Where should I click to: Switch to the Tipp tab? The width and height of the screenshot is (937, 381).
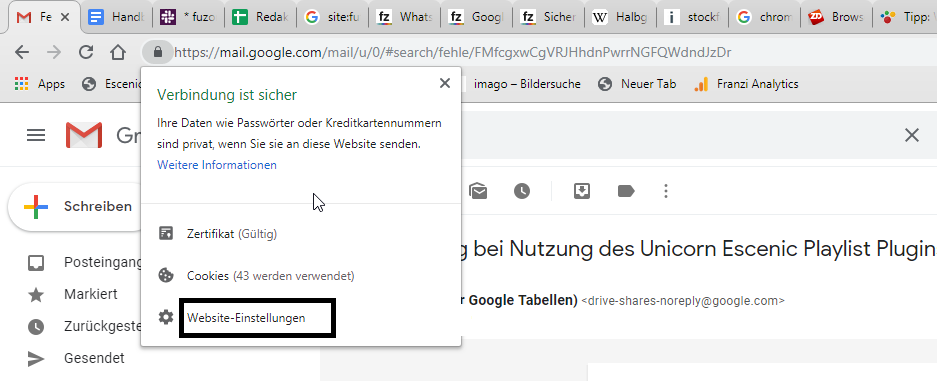click(x=905, y=17)
